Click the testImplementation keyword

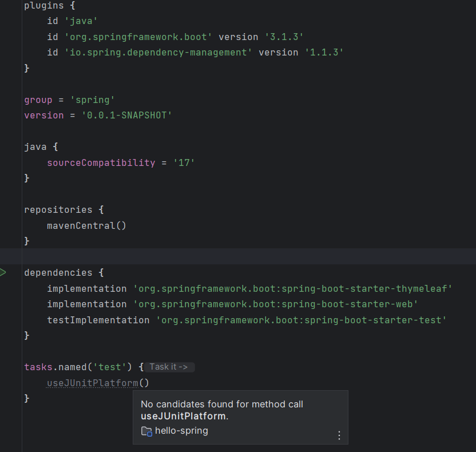point(98,320)
